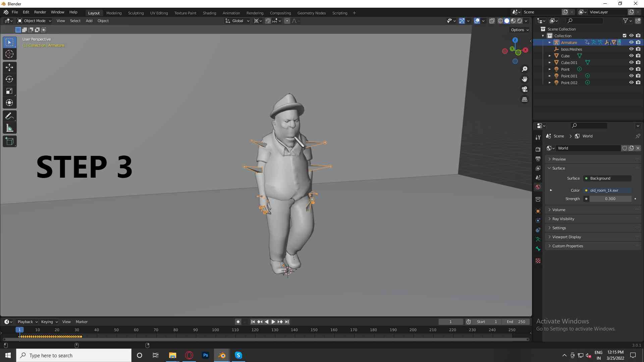Open the Render menu
The image size is (644, 362).
point(40,12)
